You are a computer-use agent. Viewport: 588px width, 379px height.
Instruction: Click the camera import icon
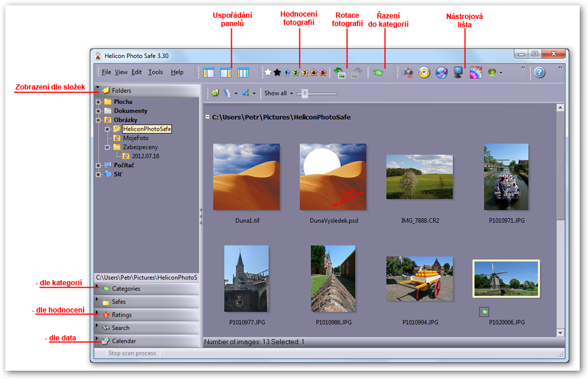pyautogui.click(x=407, y=72)
